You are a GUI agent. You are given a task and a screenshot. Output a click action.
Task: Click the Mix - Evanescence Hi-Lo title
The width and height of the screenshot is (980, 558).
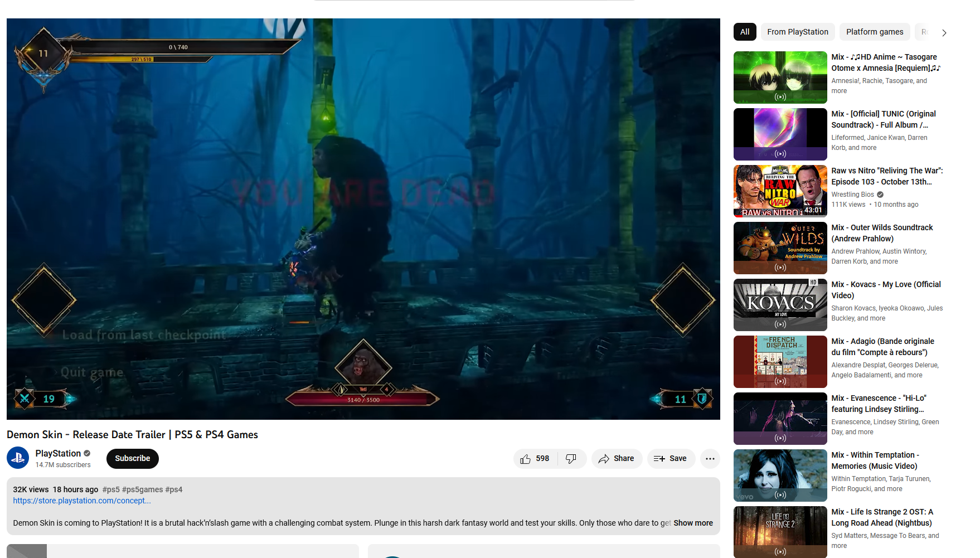click(879, 404)
